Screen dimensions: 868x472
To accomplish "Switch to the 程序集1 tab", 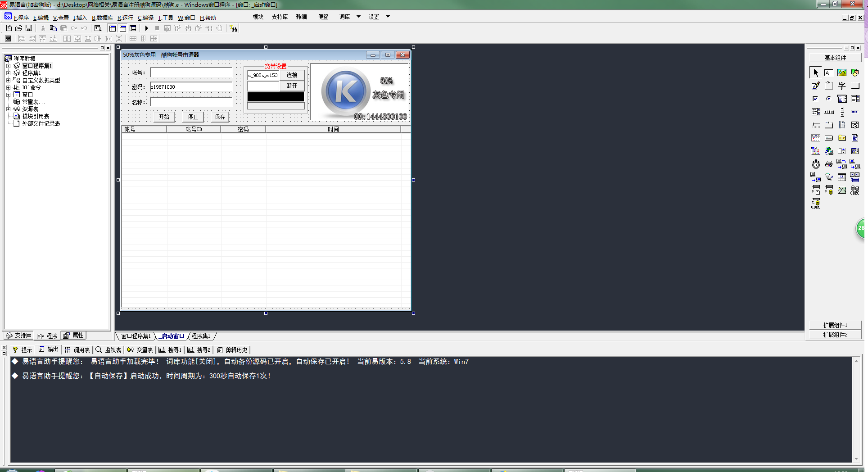I will pyautogui.click(x=201, y=336).
